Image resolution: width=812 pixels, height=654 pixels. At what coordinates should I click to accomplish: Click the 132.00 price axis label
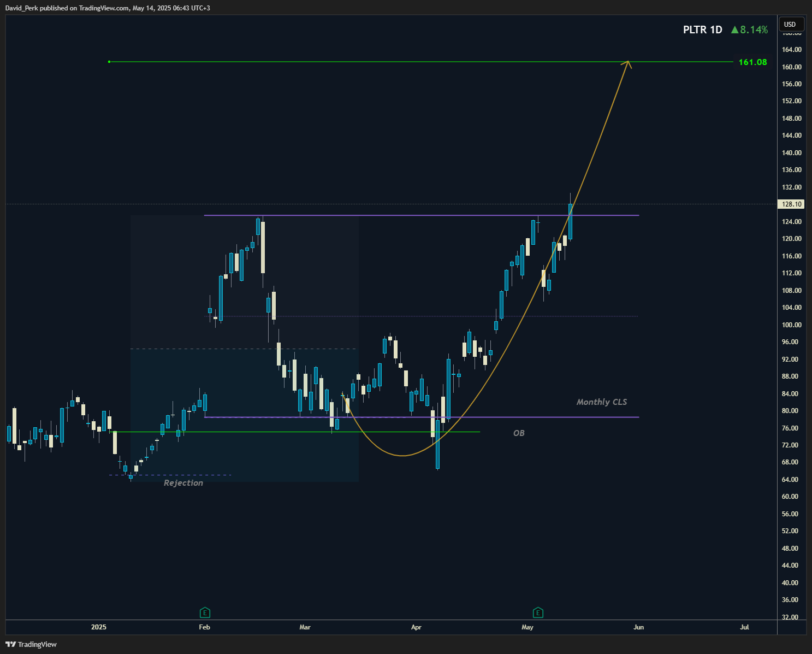point(791,187)
